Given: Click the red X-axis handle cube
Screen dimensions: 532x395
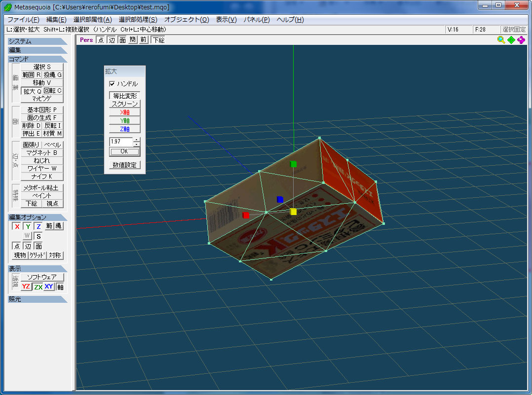Looking at the screenshot, I should [x=246, y=215].
